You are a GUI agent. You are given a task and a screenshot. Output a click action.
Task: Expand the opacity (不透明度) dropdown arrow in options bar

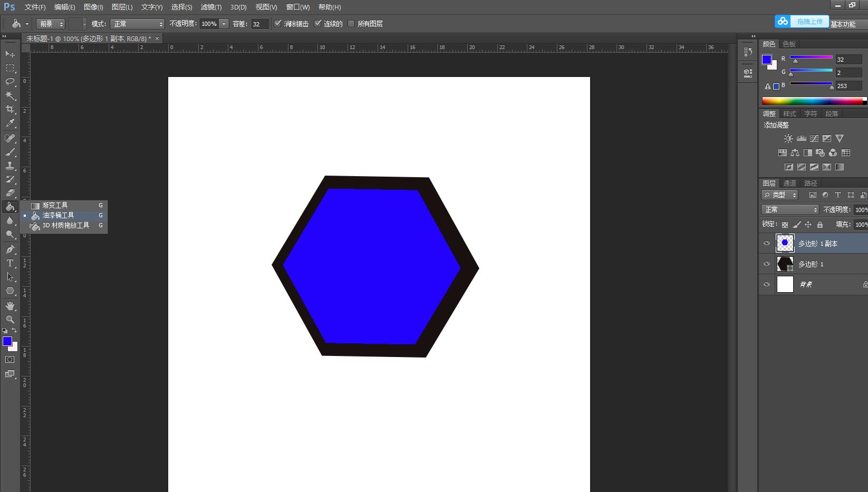pyautogui.click(x=224, y=24)
